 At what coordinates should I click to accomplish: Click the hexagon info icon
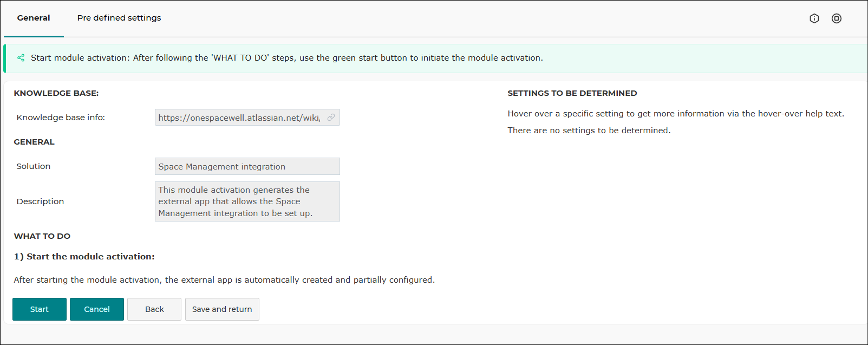point(814,18)
